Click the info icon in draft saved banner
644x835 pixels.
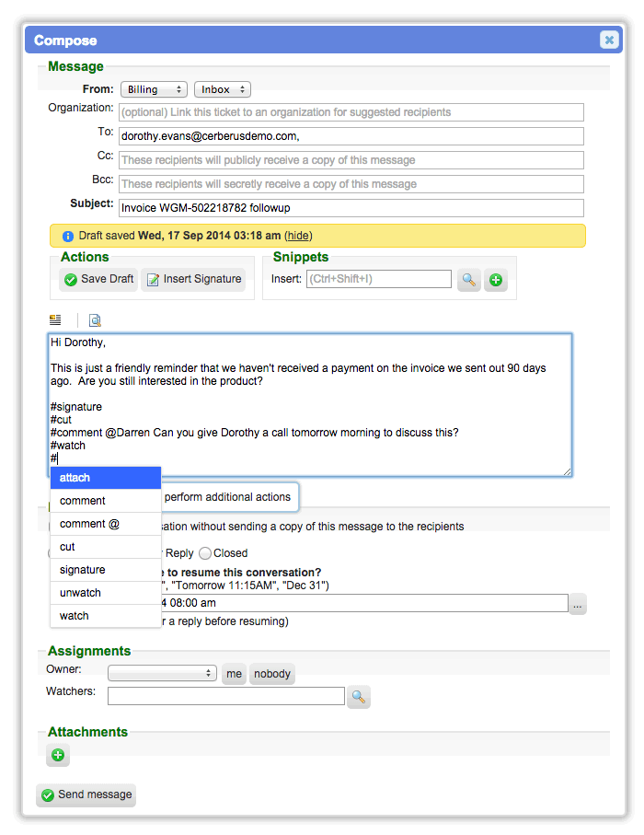(x=67, y=237)
